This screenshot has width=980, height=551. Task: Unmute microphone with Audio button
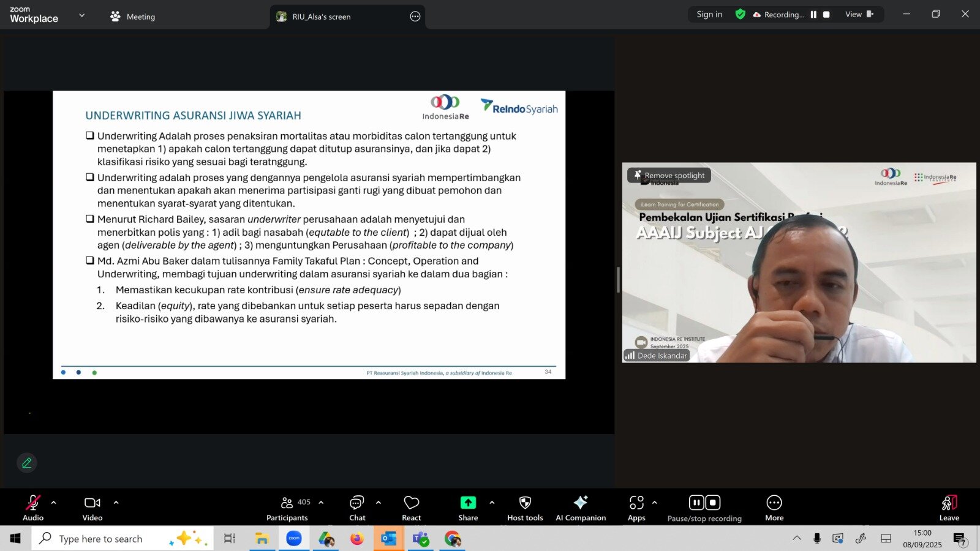[33, 508]
